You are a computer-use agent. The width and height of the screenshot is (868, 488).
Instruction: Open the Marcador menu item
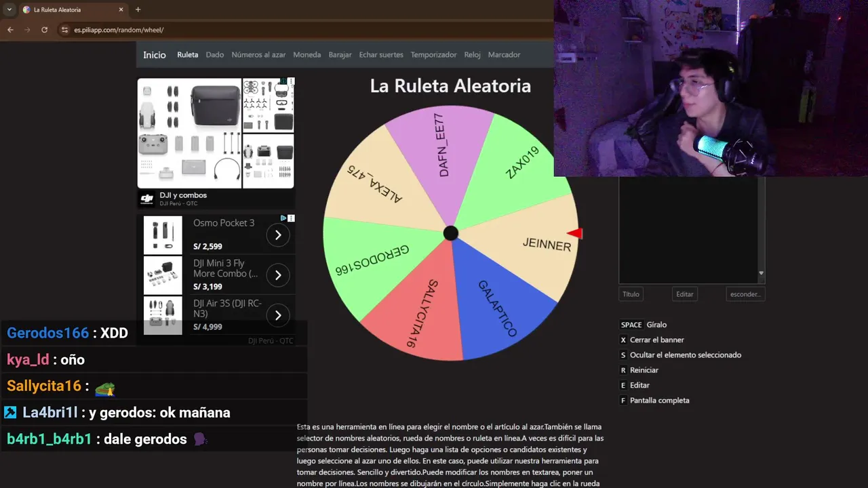[x=505, y=55]
